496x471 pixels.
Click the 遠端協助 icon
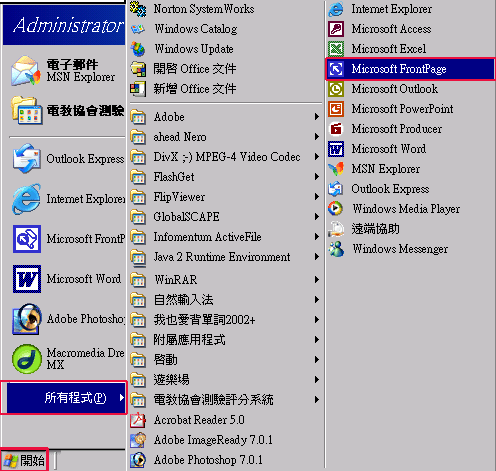(x=336, y=229)
